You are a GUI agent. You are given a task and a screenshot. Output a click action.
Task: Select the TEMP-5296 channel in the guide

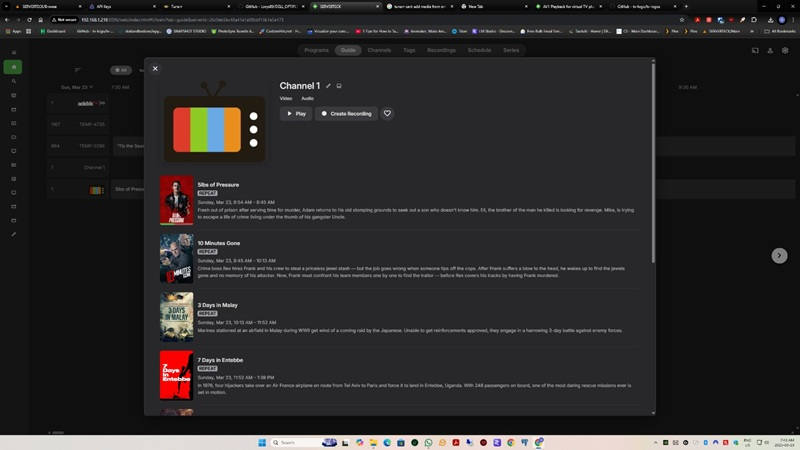coord(78,146)
